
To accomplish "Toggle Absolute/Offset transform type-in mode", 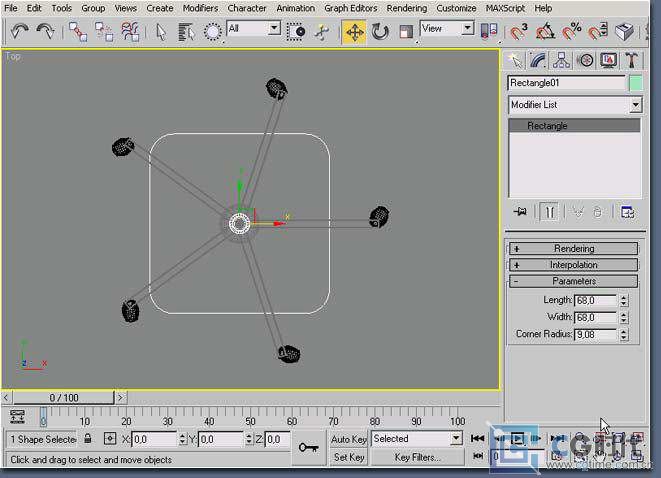I will [110, 439].
